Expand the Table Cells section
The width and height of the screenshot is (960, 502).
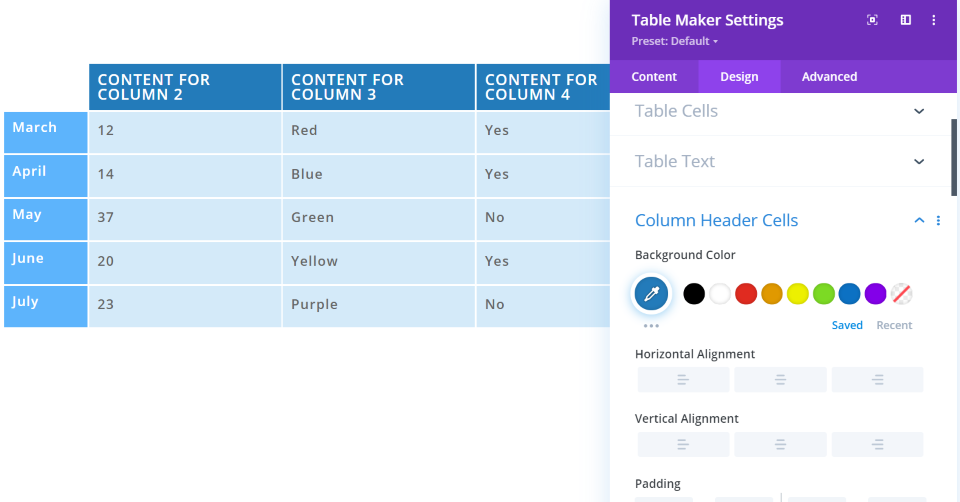[919, 111]
